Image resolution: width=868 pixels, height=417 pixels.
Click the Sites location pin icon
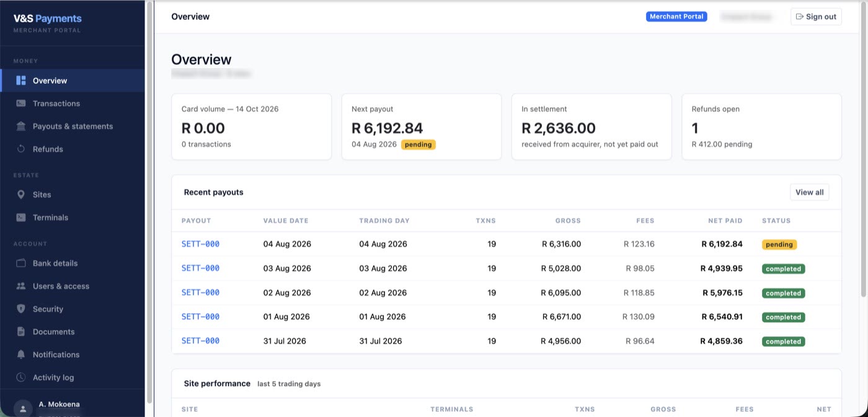pyautogui.click(x=21, y=195)
